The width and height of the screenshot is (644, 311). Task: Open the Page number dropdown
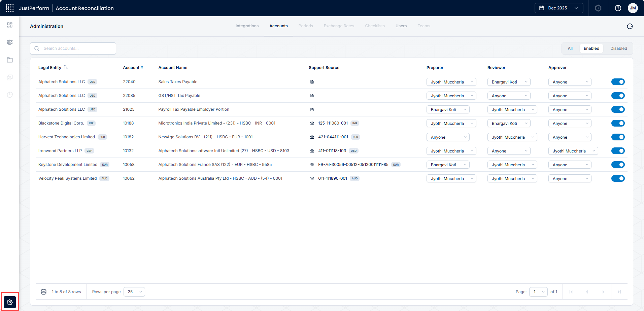(538, 292)
